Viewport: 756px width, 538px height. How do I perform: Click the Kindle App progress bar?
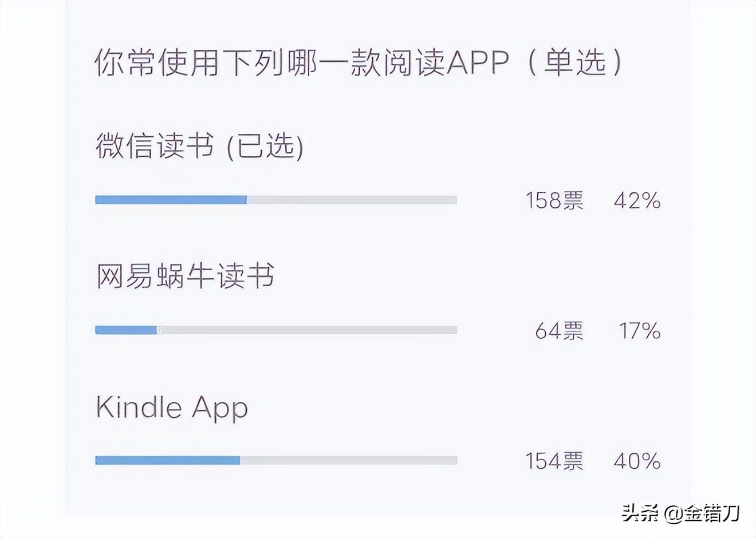pos(275,459)
